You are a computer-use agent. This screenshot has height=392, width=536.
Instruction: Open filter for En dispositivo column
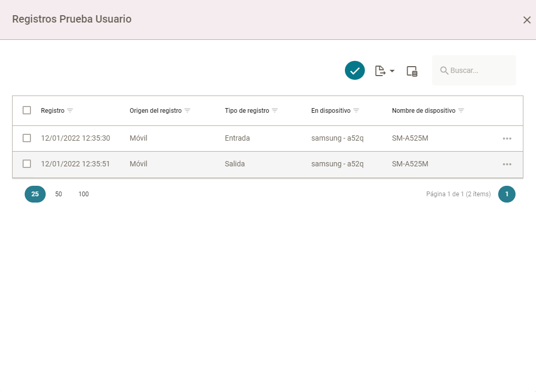[x=356, y=111]
